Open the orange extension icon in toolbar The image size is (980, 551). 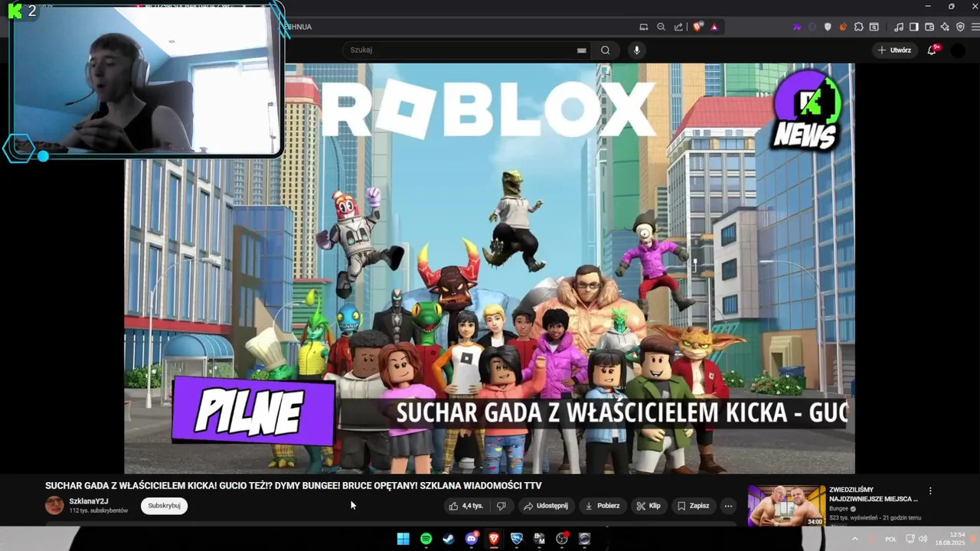coord(843,27)
